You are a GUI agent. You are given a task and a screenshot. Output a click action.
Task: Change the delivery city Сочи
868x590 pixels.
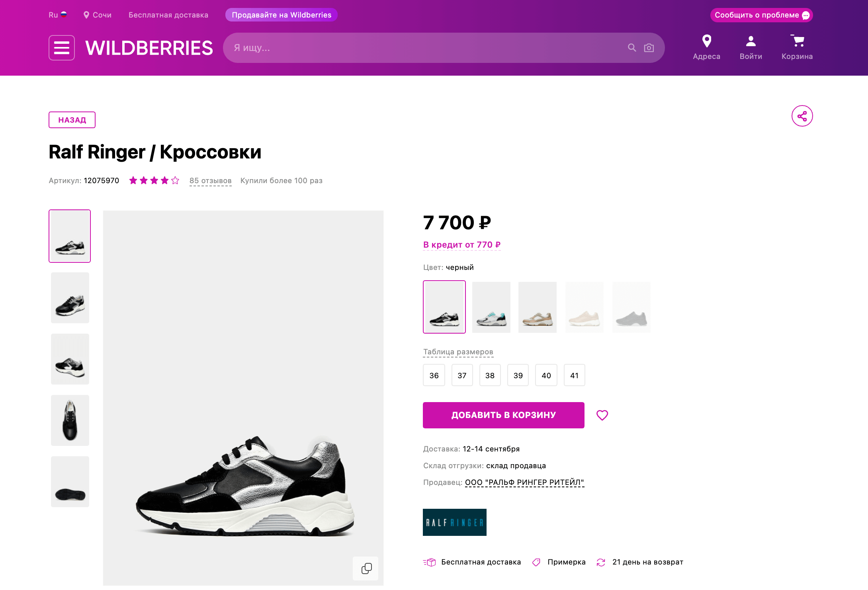98,15
